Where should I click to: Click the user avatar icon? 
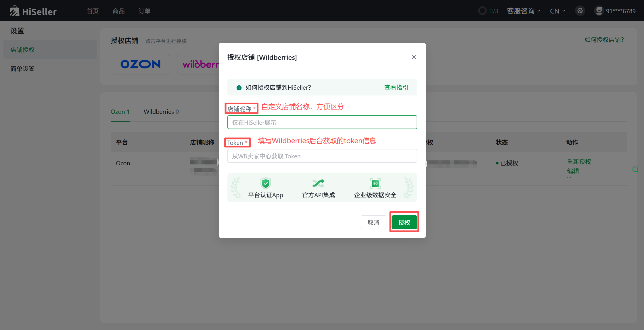pyautogui.click(x=599, y=11)
